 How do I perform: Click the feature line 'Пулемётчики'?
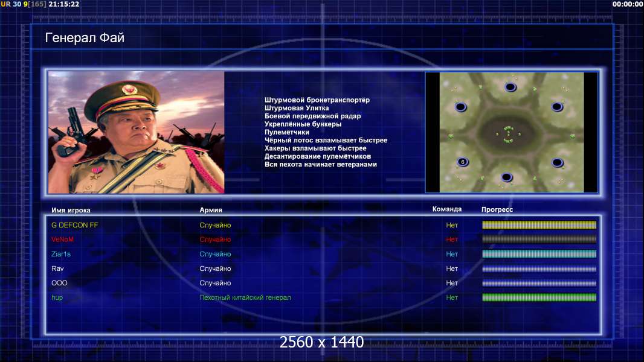pos(287,132)
